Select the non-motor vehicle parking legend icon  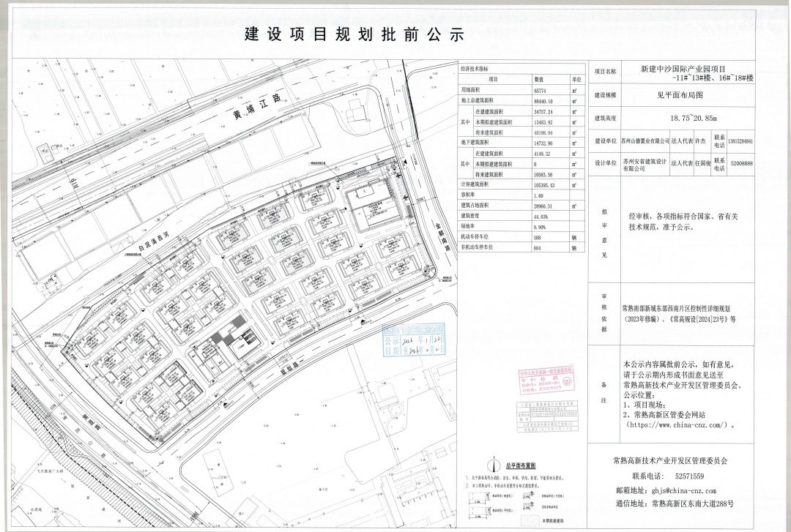pos(528,495)
